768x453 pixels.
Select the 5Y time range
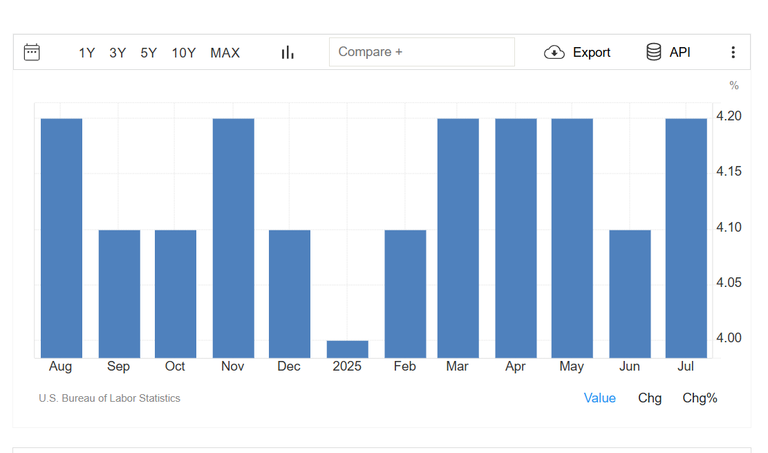148,53
